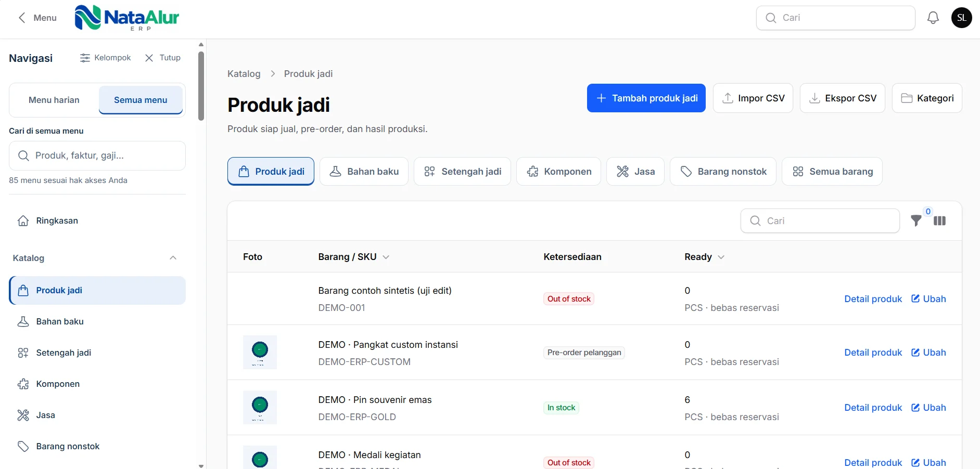Select the Setengah jadi tab
Screen dimensions: 980x469
[x=462, y=171]
